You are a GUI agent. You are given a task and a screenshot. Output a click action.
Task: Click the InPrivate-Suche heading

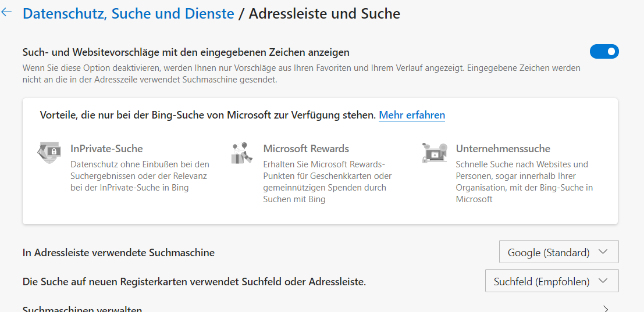(106, 149)
